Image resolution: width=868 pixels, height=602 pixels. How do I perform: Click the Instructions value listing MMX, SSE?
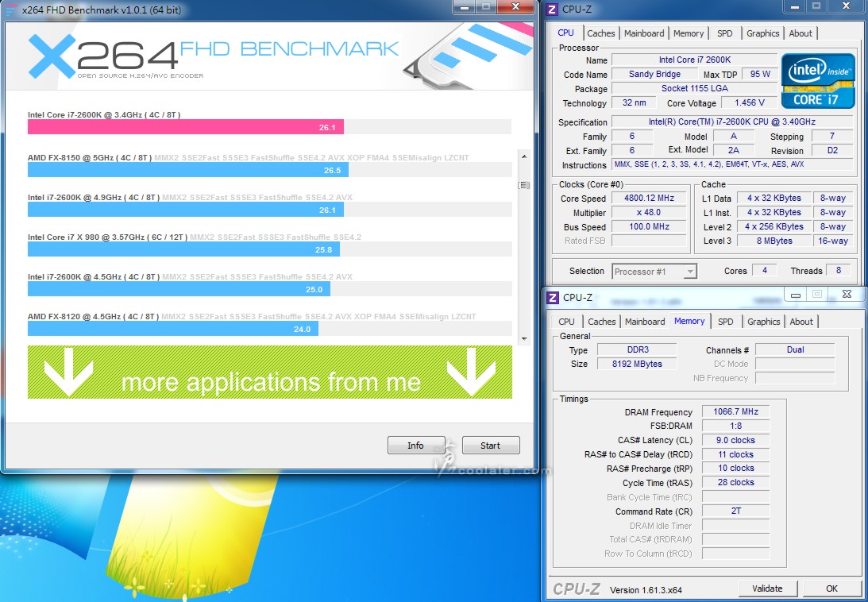pyautogui.click(x=732, y=164)
